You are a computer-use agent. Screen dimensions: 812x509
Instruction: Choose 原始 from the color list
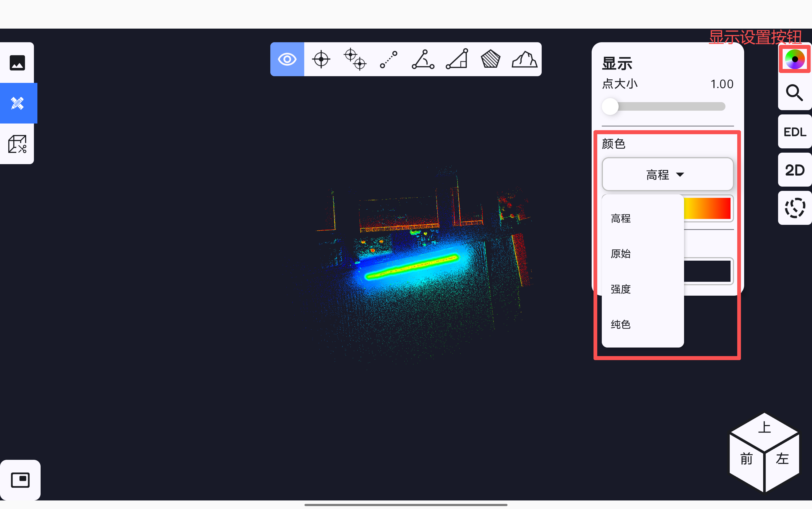[620, 253]
